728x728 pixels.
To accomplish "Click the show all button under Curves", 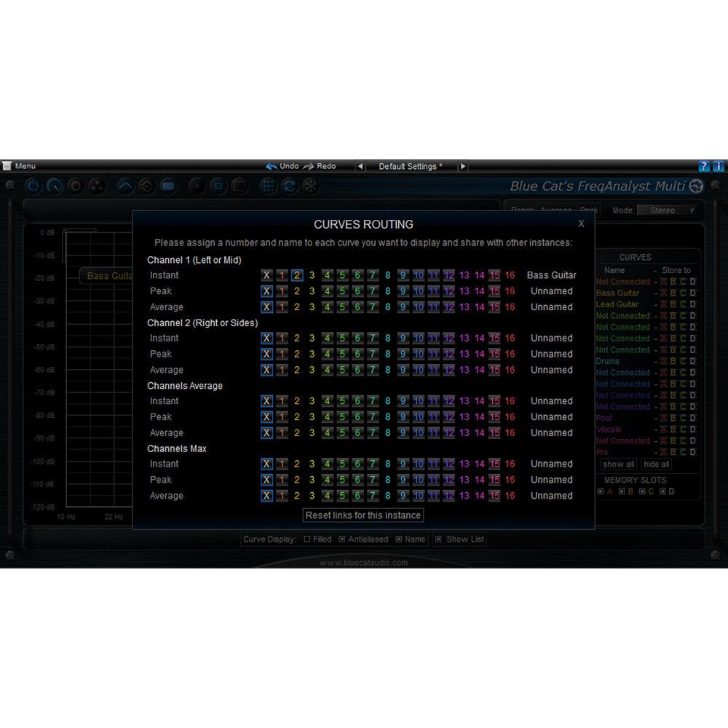I will [617, 464].
